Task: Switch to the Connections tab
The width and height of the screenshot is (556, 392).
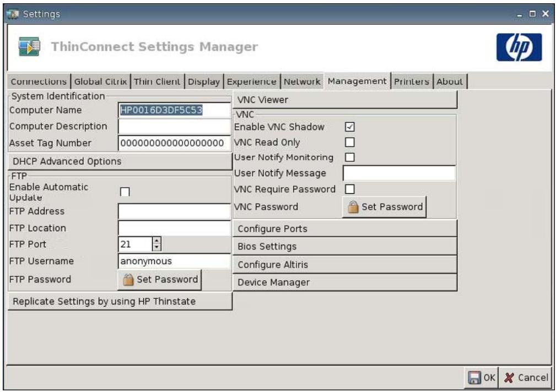Action: tap(39, 81)
